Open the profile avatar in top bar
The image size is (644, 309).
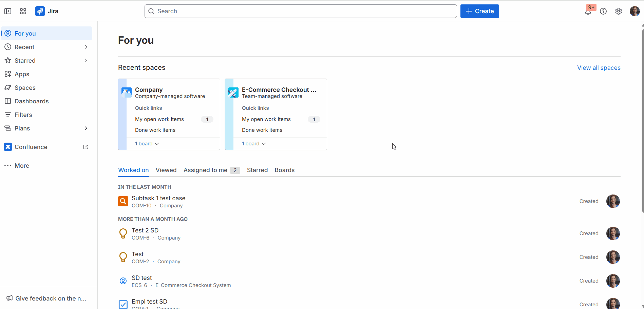click(634, 11)
